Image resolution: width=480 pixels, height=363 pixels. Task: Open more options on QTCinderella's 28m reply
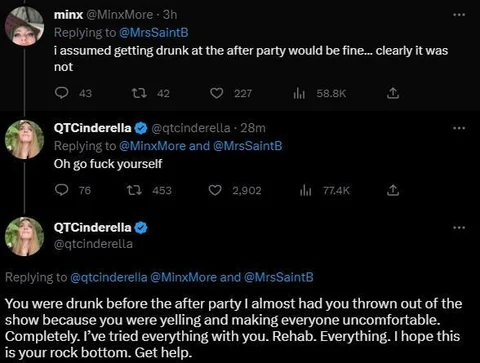click(459, 128)
